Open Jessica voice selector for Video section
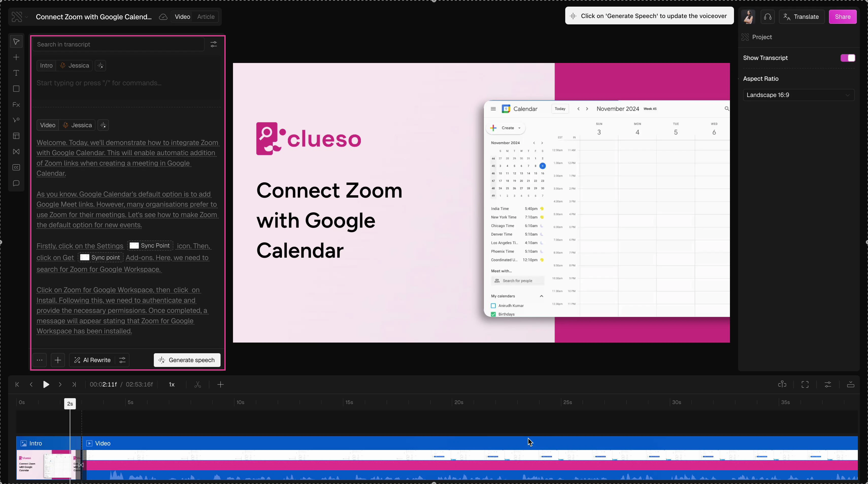The width and height of the screenshot is (868, 484). coord(77,125)
